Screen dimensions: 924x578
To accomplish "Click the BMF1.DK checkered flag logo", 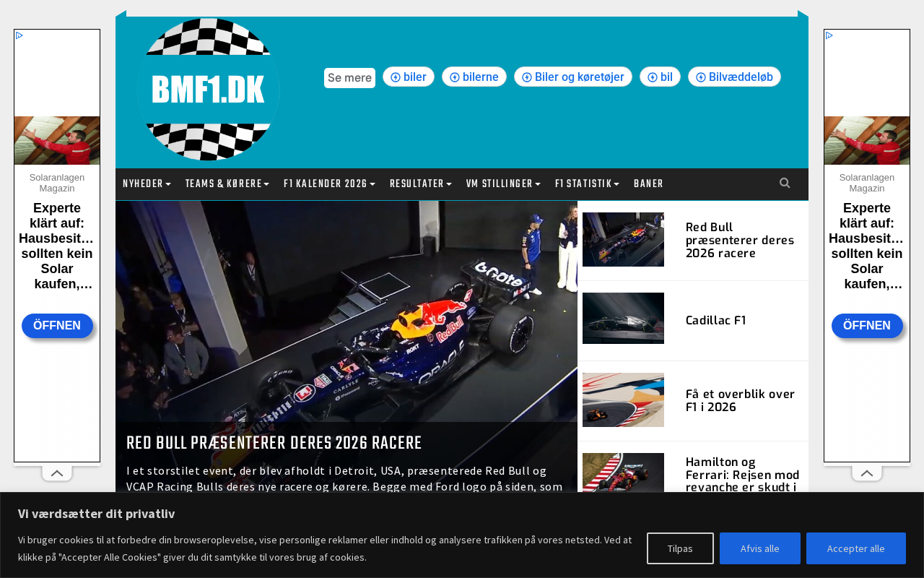I will click(209, 90).
